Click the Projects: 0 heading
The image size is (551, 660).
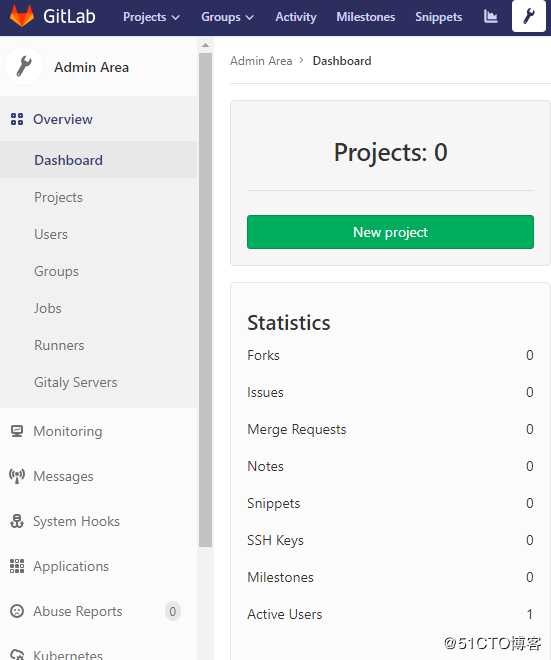390,152
